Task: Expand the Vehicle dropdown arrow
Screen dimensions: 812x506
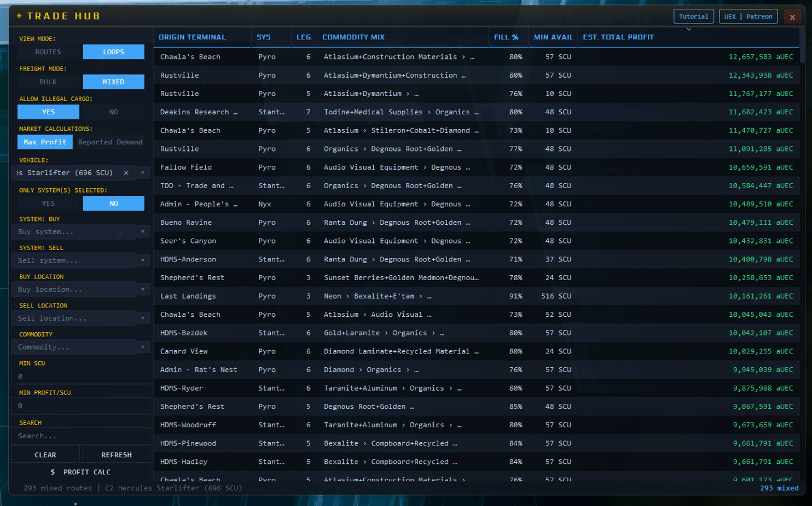Action: 143,173
